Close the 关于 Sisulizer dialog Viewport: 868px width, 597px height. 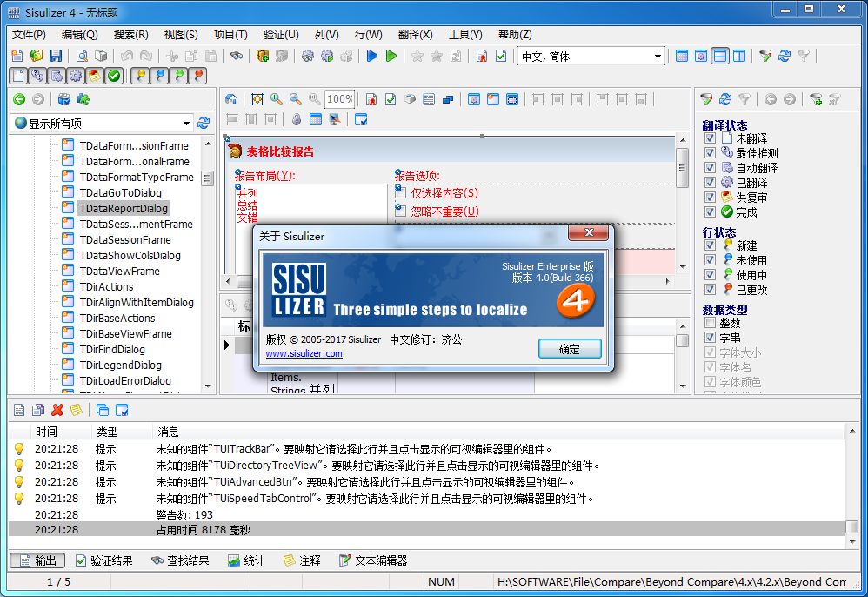click(x=589, y=232)
